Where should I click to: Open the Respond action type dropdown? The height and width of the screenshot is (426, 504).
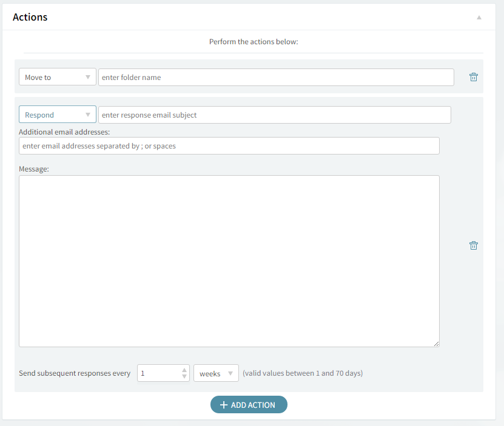58,115
